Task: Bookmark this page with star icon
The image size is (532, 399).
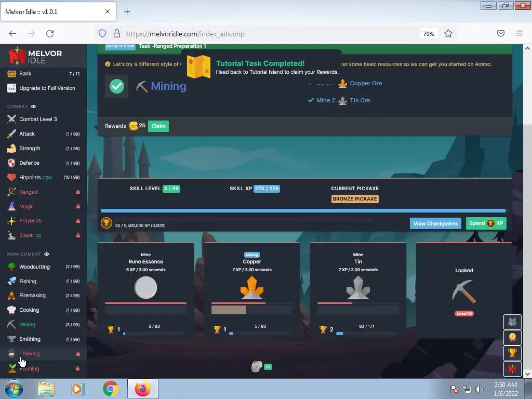Action: [x=448, y=34]
